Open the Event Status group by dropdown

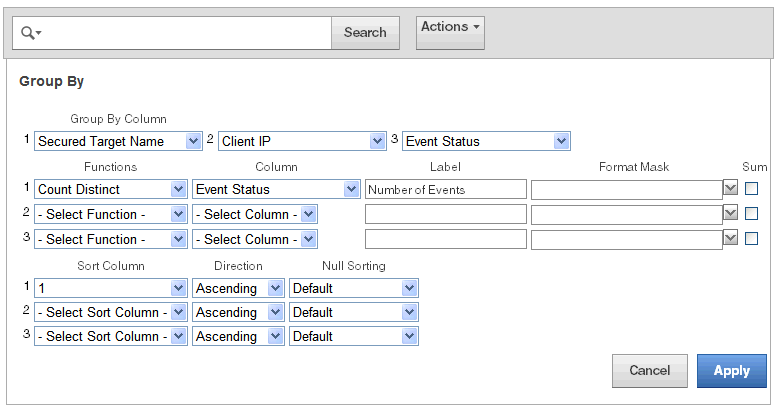pos(486,142)
